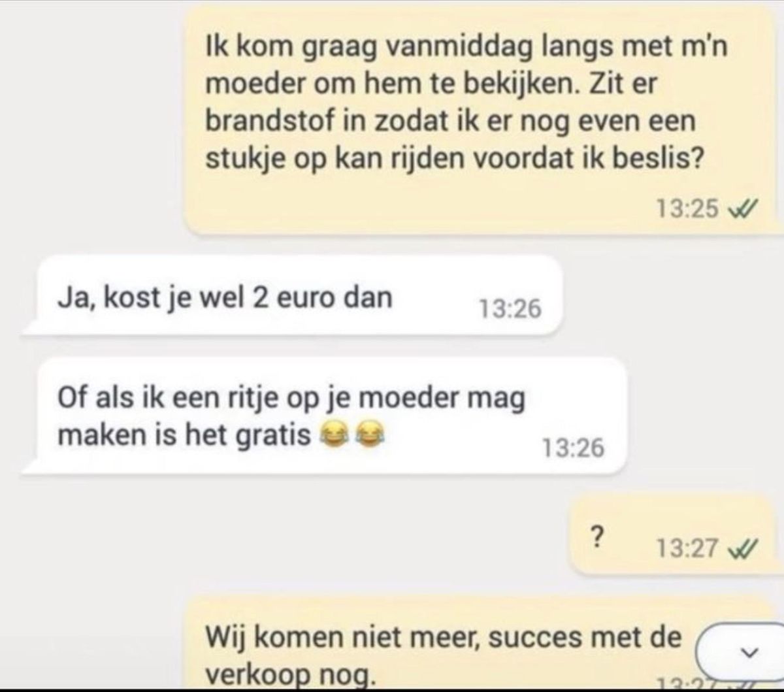Tap the 13:25 timestamp
This screenshot has height=692, width=784.
click(687, 210)
